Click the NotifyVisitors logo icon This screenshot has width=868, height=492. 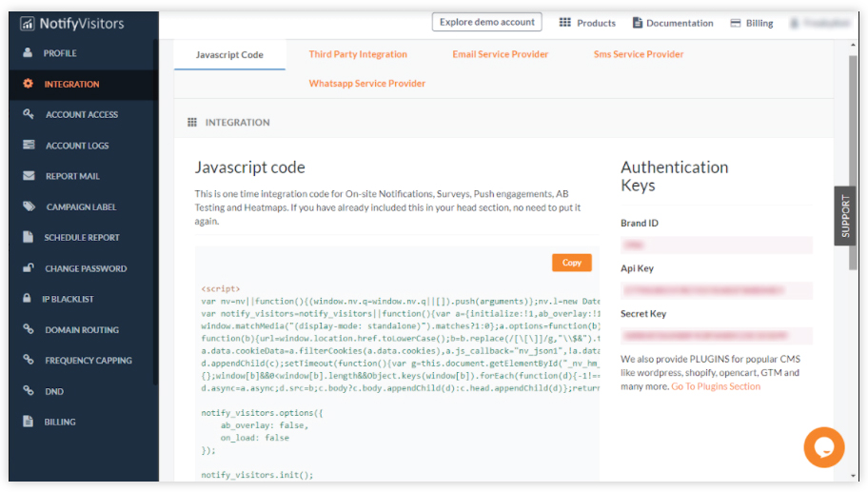point(27,23)
